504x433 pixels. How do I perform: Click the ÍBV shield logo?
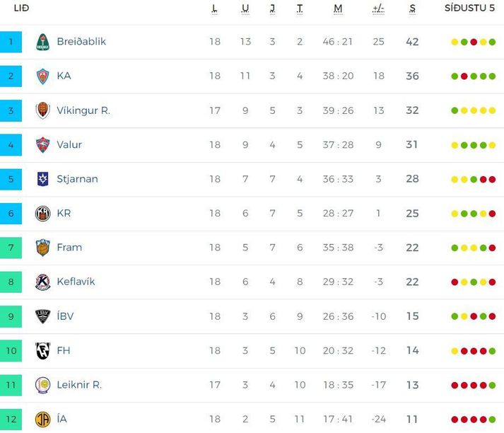tap(42, 316)
